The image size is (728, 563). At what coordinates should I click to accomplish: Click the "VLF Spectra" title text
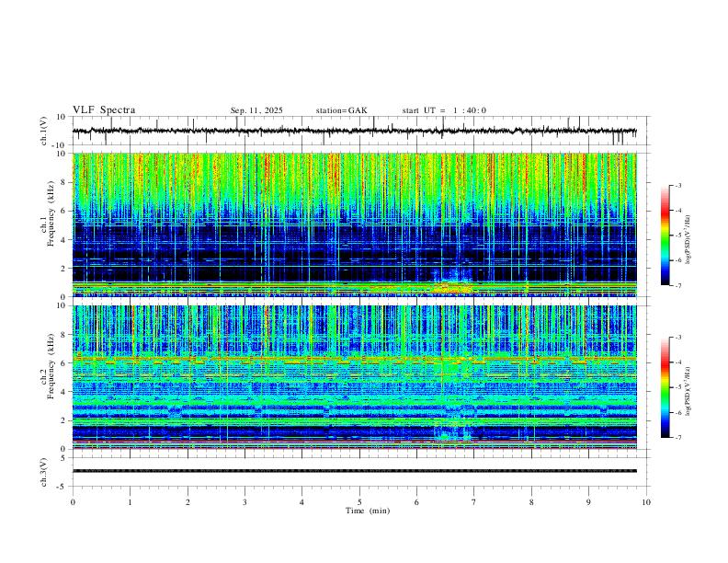click(x=104, y=110)
